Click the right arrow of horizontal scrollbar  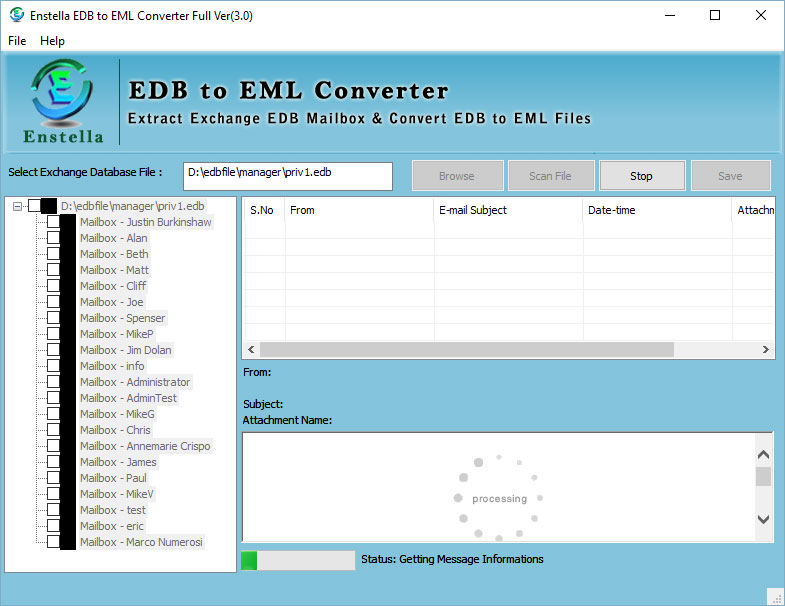tap(766, 350)
